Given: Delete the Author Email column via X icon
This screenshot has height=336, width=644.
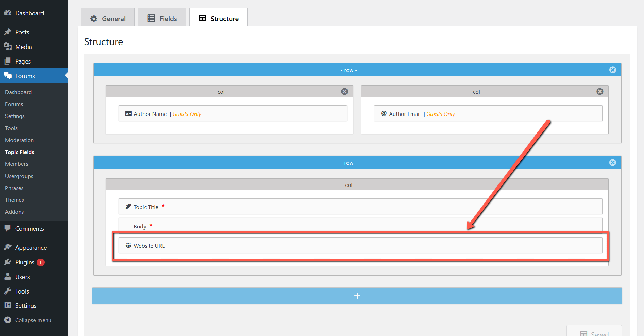Looking at the screenshot, I should click(x=600, y=92).
